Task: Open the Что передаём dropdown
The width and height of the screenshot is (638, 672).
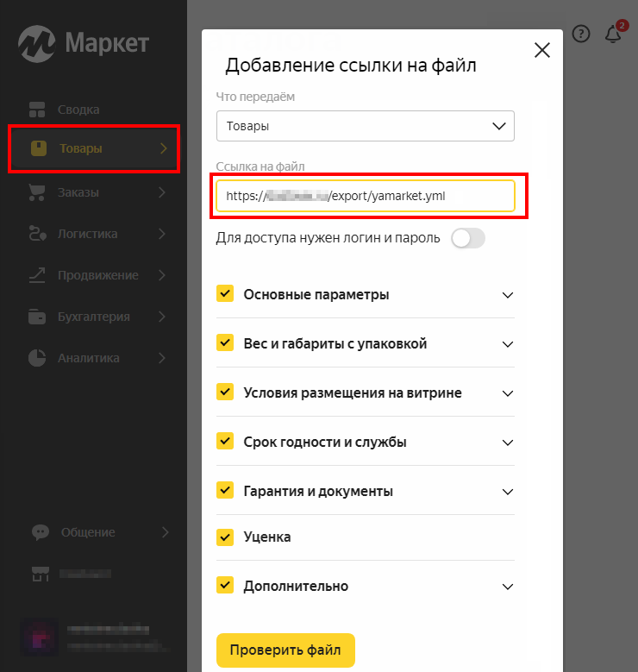Action: tap(365, 126)
